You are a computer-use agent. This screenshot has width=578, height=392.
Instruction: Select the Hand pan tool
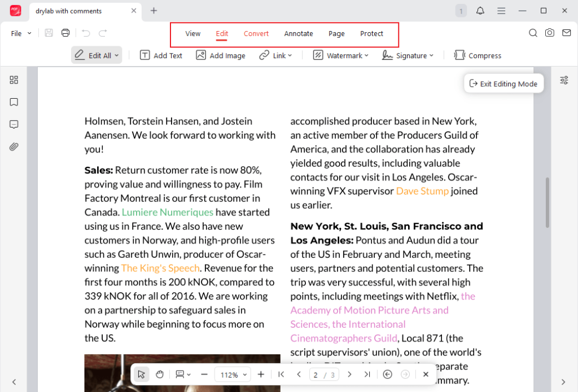[160, 374]
